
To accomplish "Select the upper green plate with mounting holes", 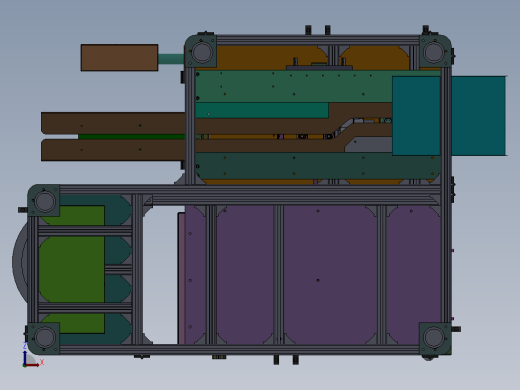I will (x=293, y=86).
